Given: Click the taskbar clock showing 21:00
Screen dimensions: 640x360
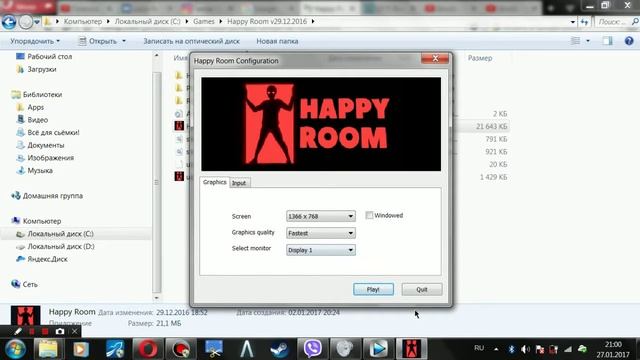Looking at the screenshot, I should (x=613, y=344).
